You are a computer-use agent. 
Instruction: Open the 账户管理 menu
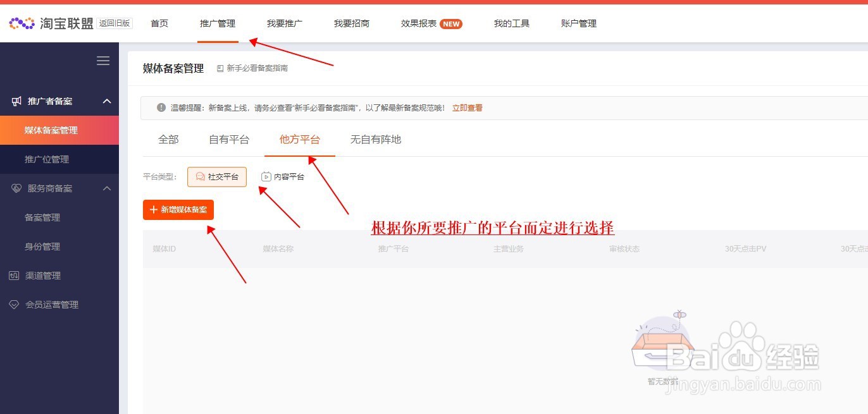[578, 23]
